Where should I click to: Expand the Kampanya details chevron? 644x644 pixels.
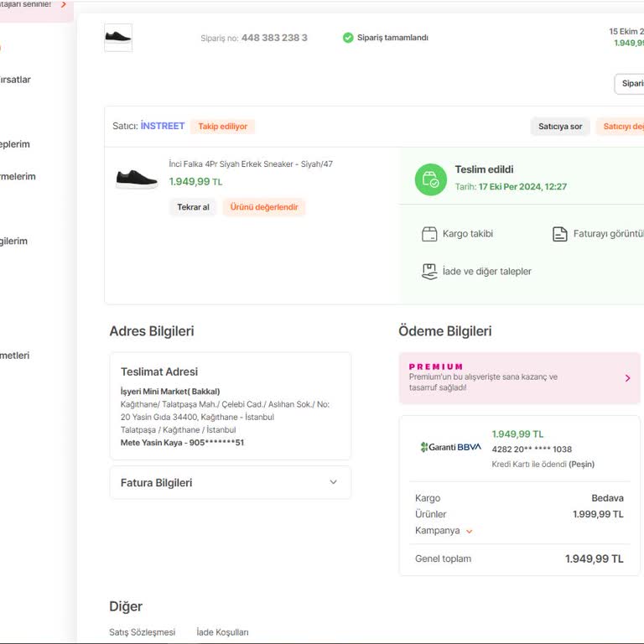469,532
